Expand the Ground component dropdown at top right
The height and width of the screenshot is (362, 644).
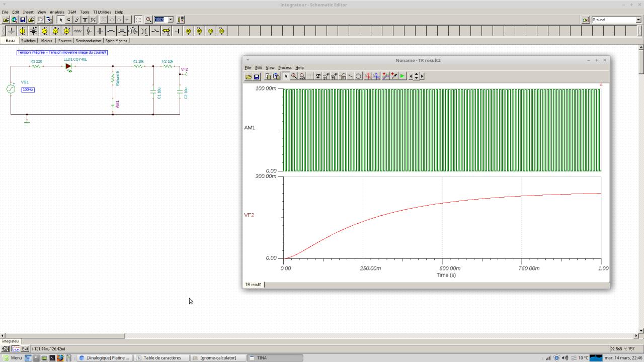(x=638, y=20)
